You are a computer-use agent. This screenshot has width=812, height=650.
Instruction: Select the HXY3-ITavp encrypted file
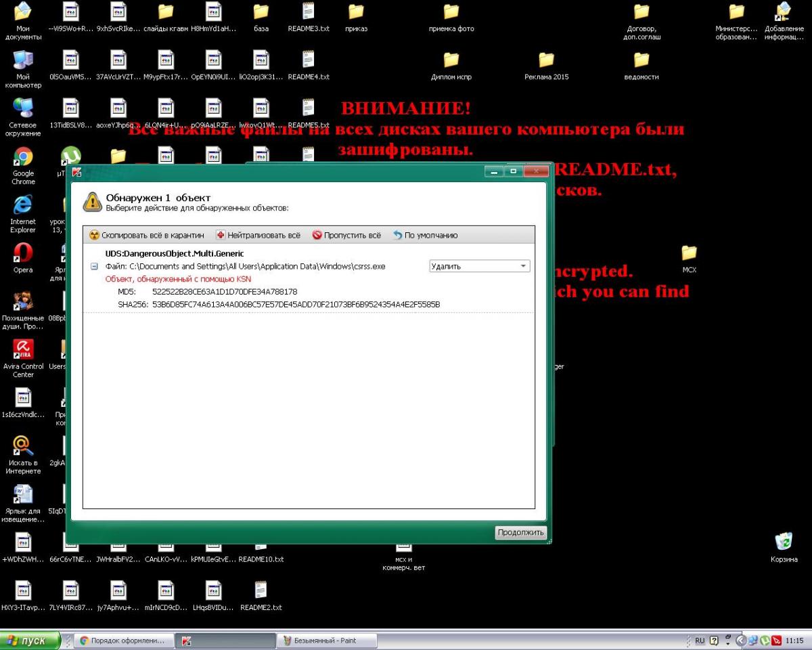(23, 595)
